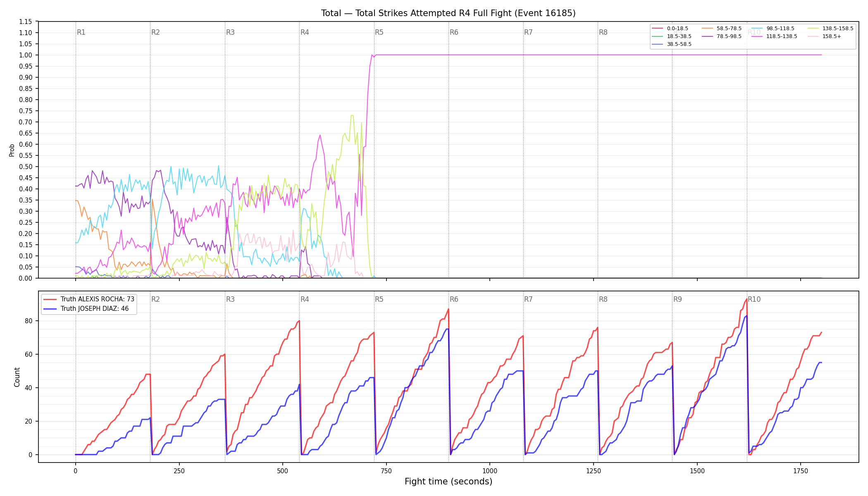Select the 138.5-158.5 legend entry

coord(830,29)
